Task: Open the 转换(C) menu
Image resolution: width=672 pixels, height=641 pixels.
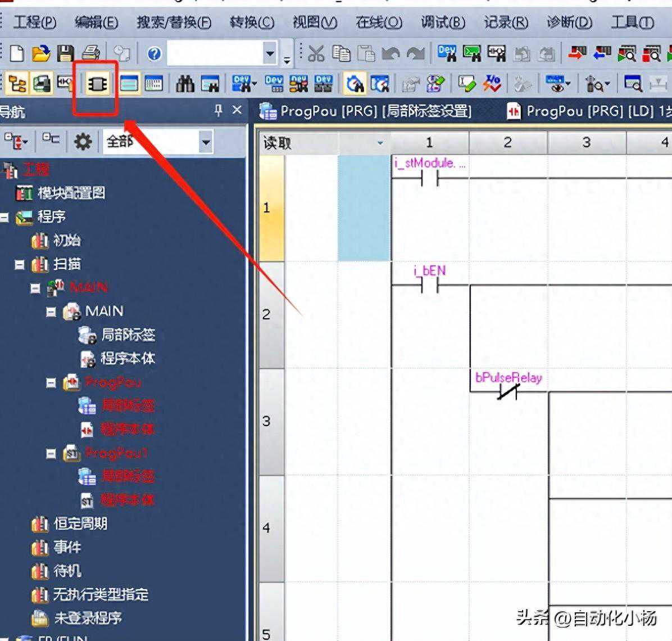Action: [x=252, y=22]
